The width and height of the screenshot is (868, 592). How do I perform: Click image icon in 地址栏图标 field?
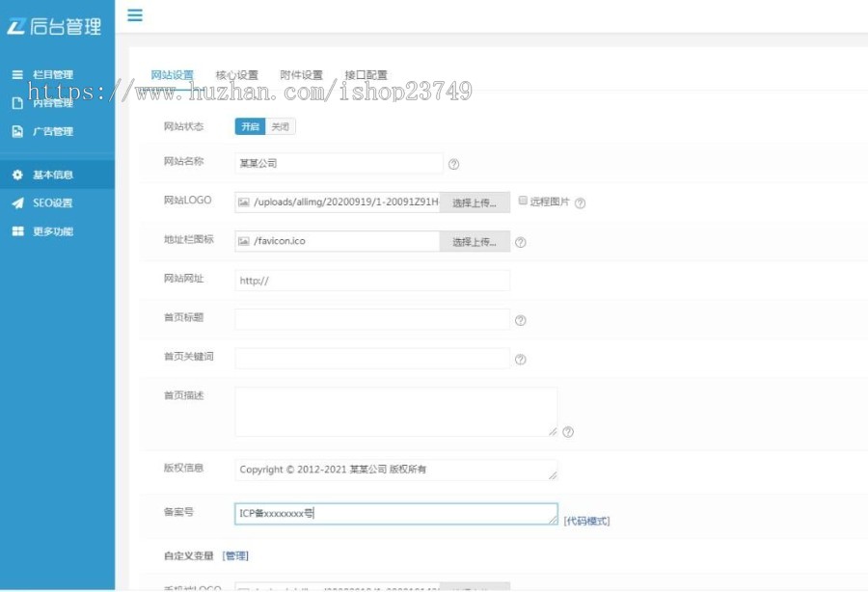pos(244,241)
